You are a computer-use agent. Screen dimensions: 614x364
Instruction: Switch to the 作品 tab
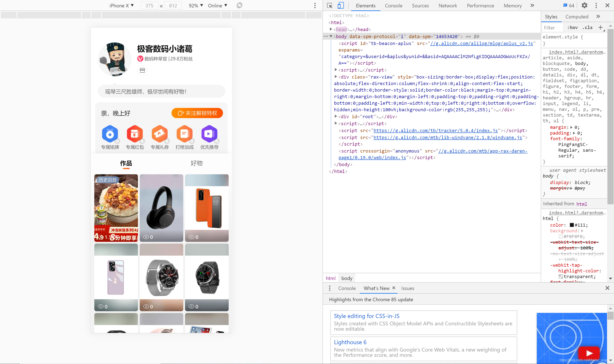126,163
